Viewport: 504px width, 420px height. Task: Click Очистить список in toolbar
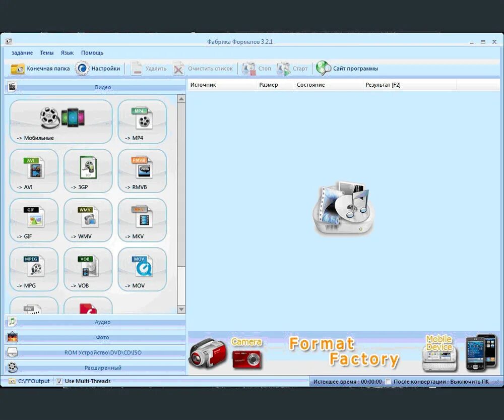pyautogui.click(x=203, y=69)
